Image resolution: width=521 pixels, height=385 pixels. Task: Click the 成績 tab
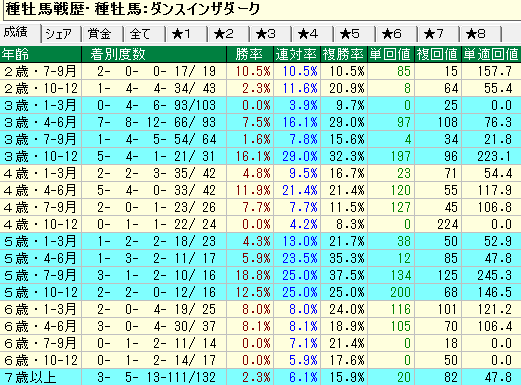(20, 33)
